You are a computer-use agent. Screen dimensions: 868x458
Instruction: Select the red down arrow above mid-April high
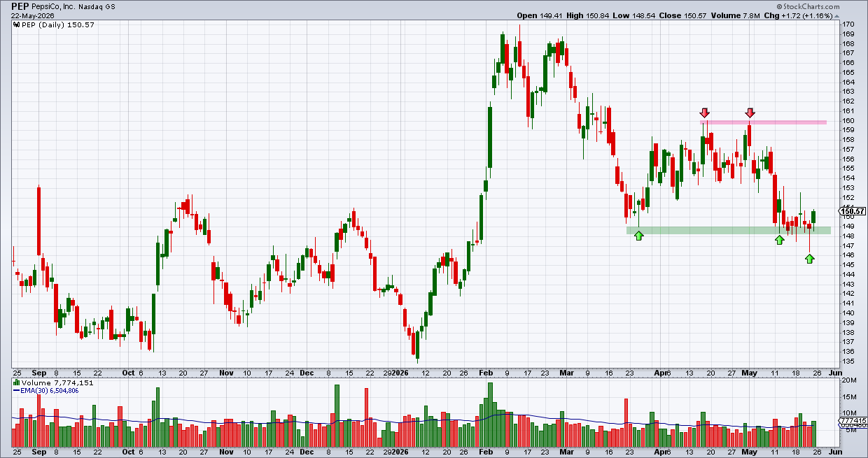[x=705, y=113]
